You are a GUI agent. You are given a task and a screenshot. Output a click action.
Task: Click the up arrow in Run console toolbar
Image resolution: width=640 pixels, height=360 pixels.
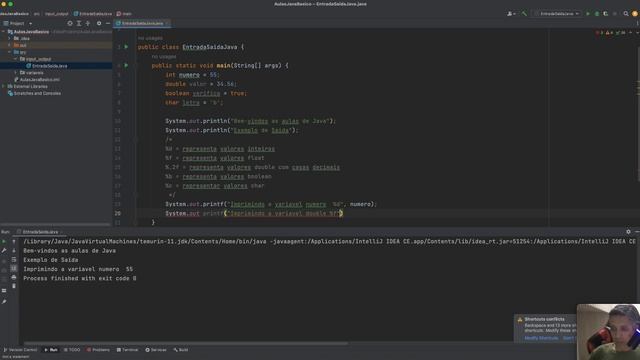14,242
